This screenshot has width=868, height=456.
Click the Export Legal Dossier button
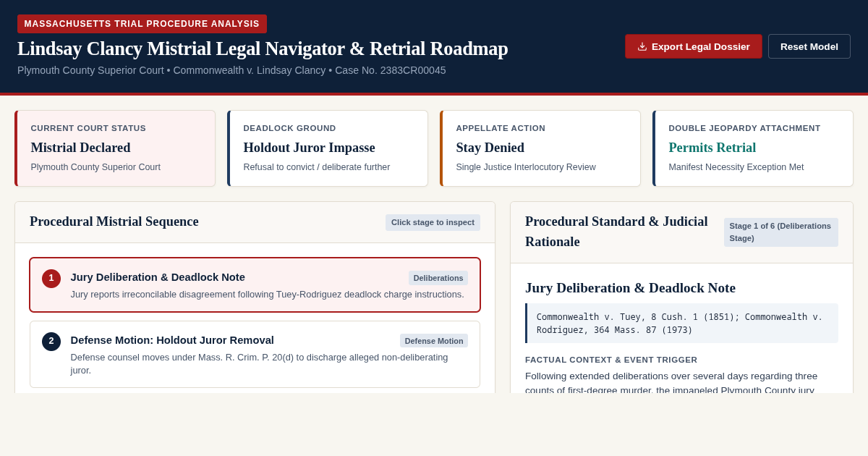pyautogui.click(x=694, y=46)
